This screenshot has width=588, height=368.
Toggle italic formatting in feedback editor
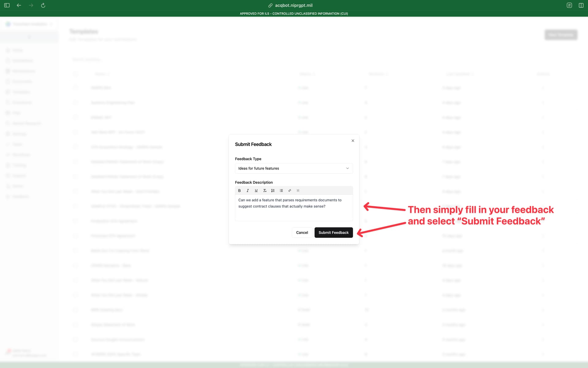248,191
